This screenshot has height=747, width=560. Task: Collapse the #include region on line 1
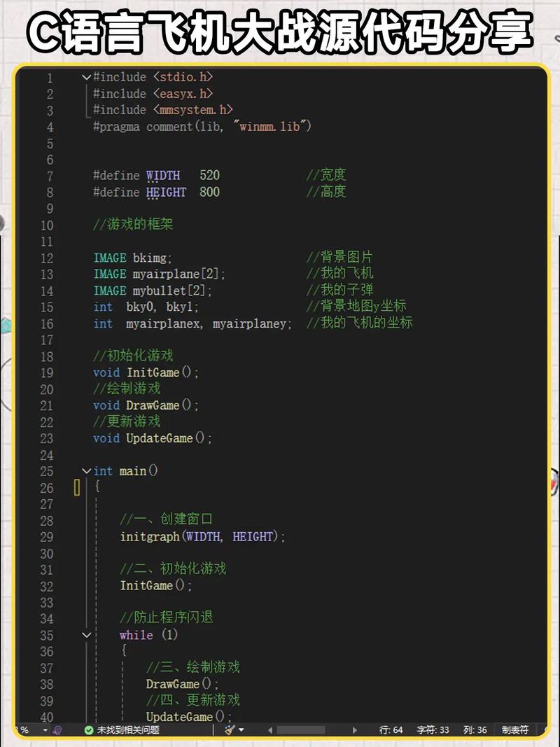coord(85,77)
